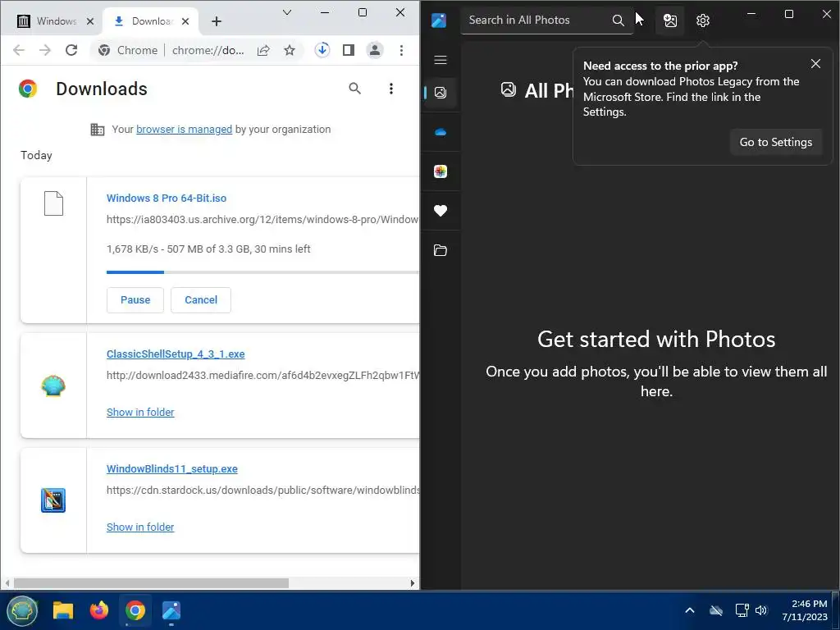
Task: Open Favorites heart in Photos sidebar
Action: click(441, 211)
